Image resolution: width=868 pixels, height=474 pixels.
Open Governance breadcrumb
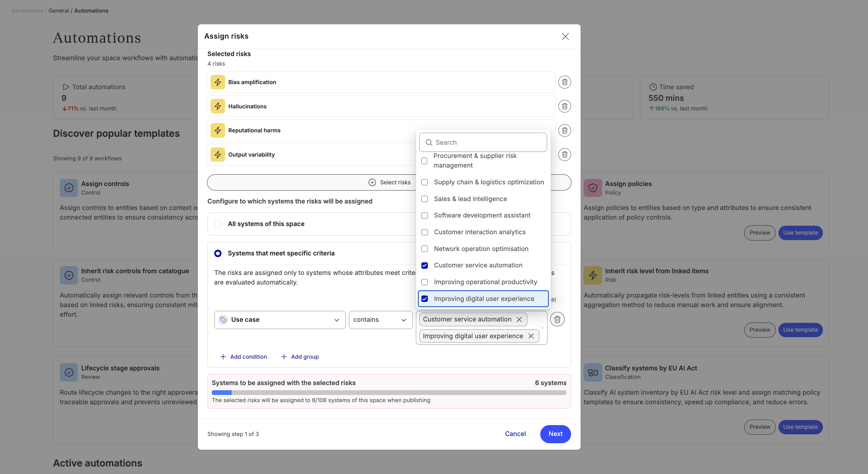pos(27,11)
